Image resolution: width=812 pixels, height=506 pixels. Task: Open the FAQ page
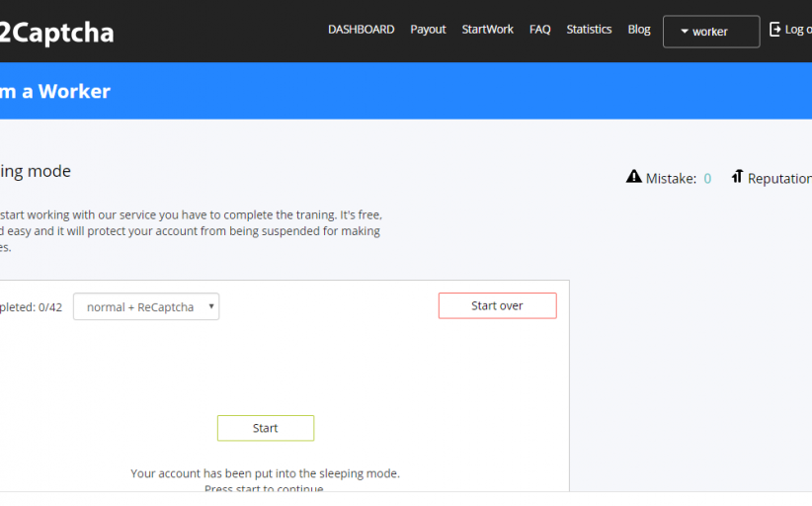tap(539, 30)
